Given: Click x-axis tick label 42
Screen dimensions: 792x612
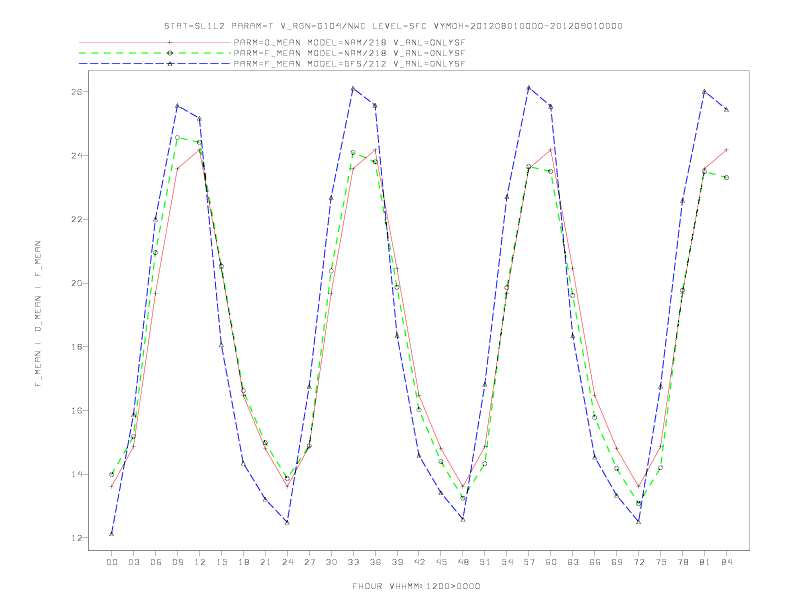Looking at the screenshot, I should point(419,562).
